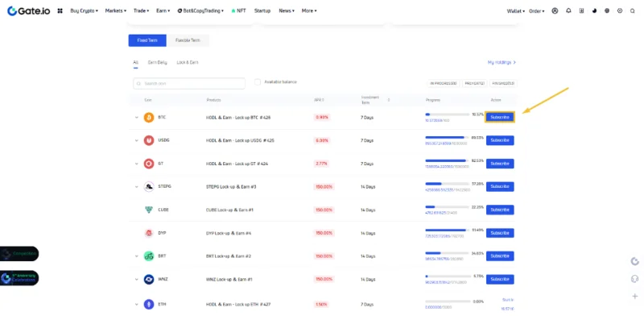Click the support headset icon at right edge

click(634, 279)
